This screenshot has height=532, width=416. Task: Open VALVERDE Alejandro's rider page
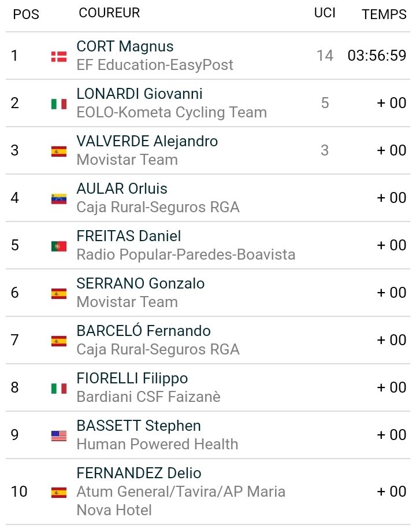147,141
